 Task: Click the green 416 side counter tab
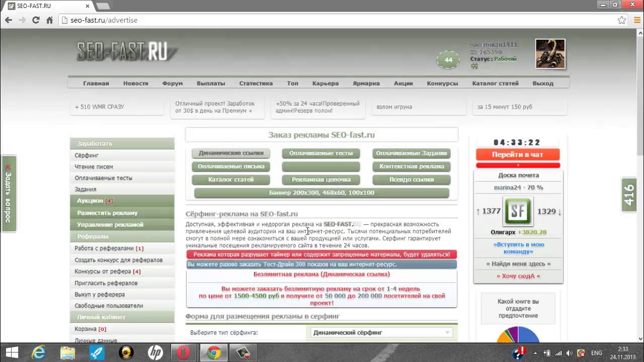[x=629, y=195]
